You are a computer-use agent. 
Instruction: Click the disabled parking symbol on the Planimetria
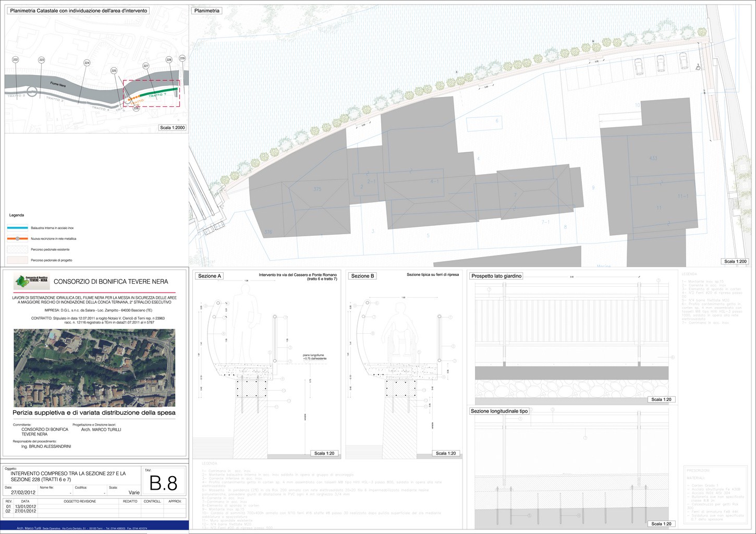pyautogui.click(x=699, y=66)
